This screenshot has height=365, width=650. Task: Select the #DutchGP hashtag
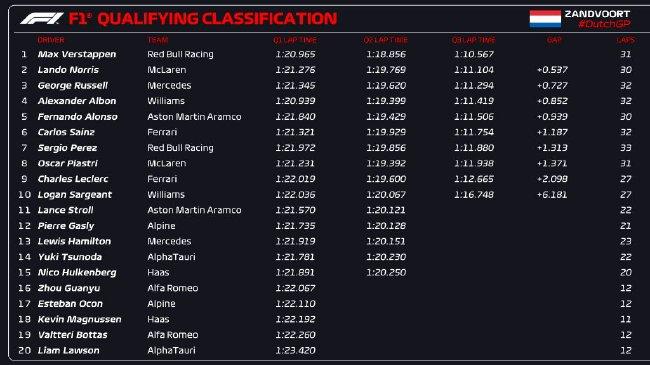[x=604, y=24]
